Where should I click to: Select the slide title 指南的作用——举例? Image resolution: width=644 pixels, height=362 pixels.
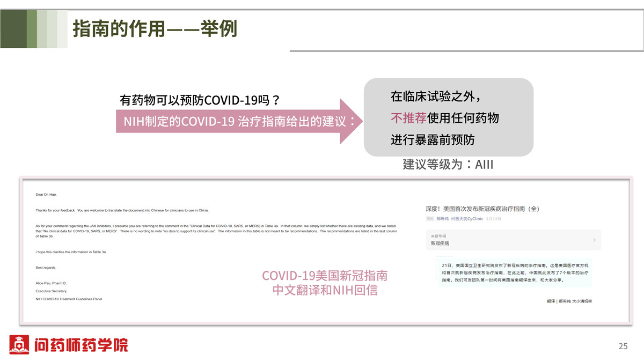pyautogui.click(x=155, y=28)
